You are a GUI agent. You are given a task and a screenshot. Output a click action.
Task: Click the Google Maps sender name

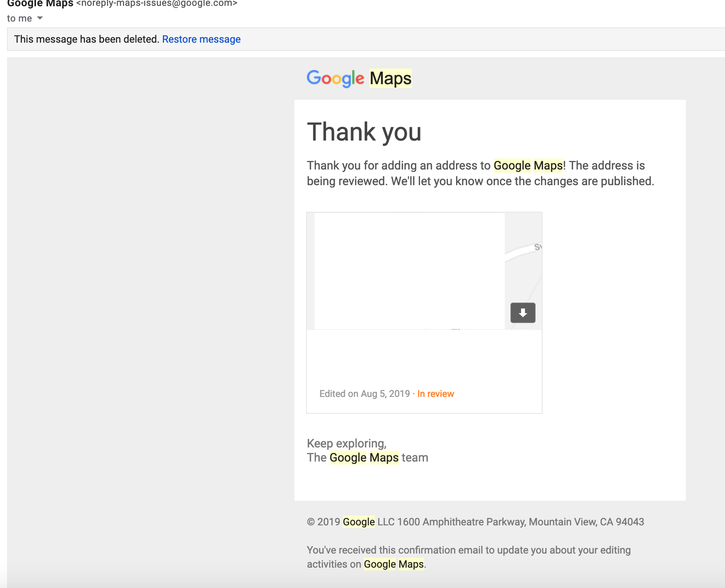tap(40, 4)
